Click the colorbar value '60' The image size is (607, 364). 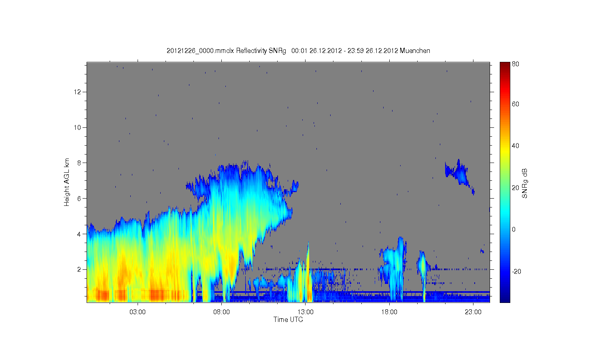[x=516, y=104]
